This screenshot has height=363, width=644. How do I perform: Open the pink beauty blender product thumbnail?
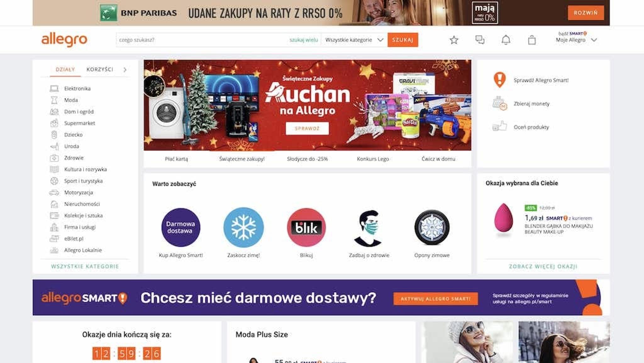pos(503,218)
